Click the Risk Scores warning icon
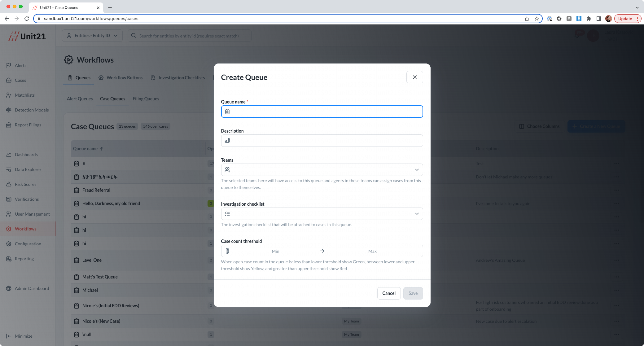644x346 pixels. pos(9,184)
